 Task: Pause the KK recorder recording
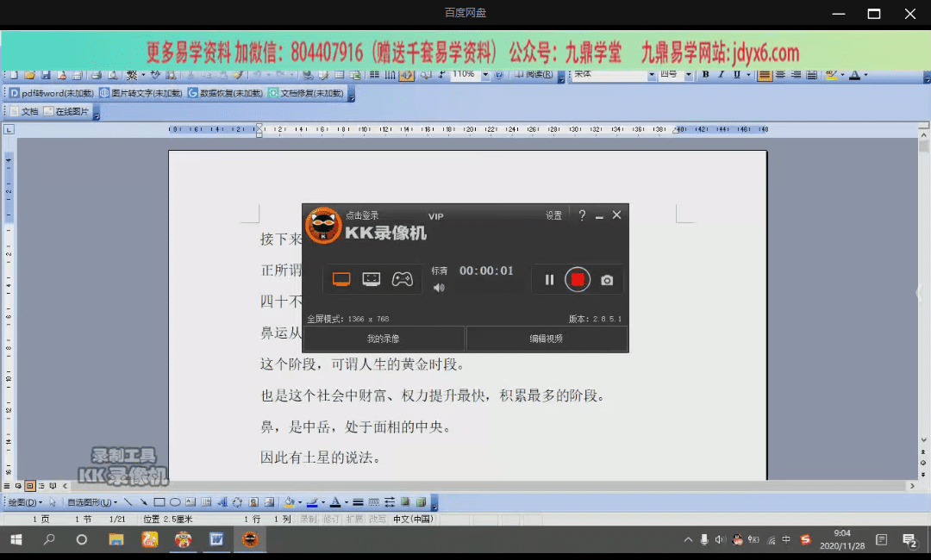pyautogui.click(x=549, y=280)
